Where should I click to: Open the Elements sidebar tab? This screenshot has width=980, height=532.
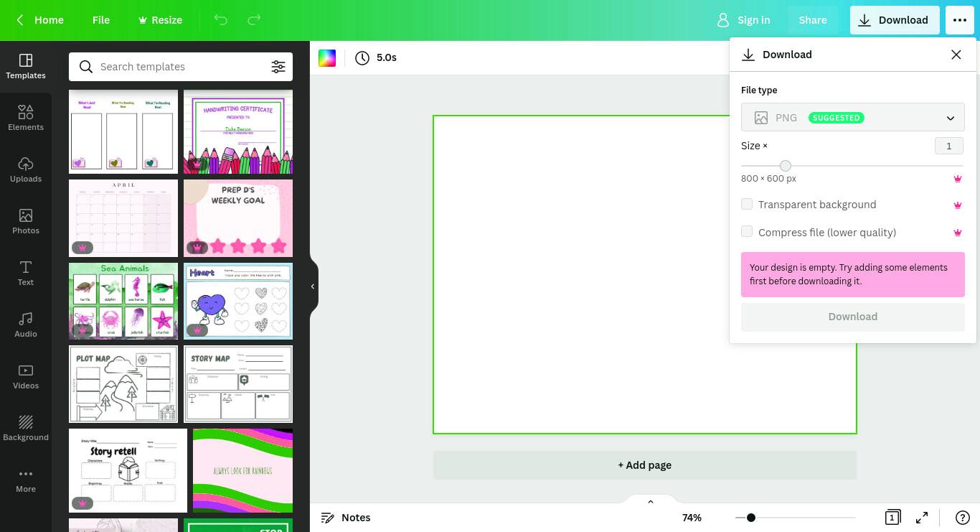(26, 118)
